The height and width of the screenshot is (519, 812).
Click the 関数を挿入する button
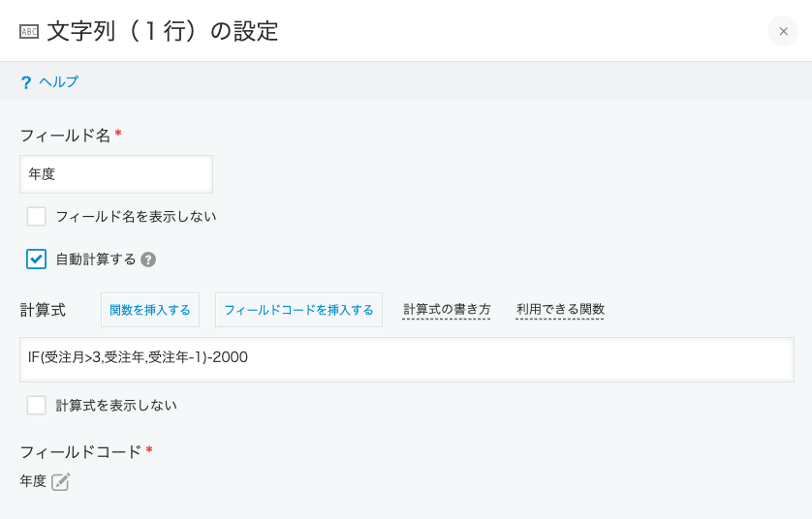150,310
